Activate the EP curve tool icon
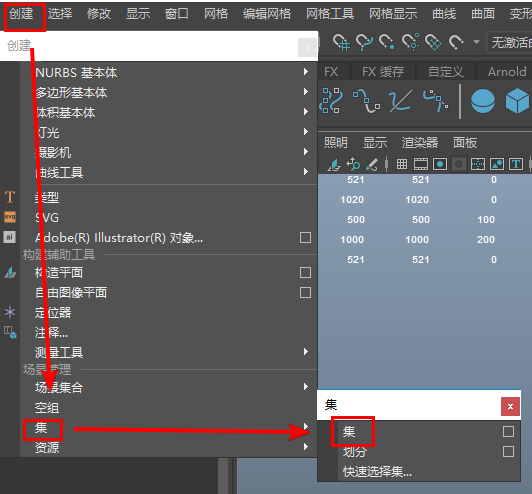 [367, 101]
